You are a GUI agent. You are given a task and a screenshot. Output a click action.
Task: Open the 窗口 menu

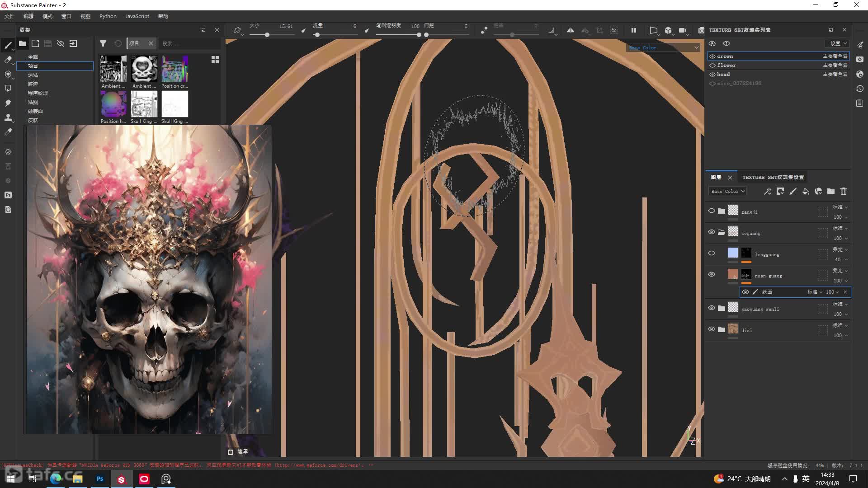click(x=66, y=16)
